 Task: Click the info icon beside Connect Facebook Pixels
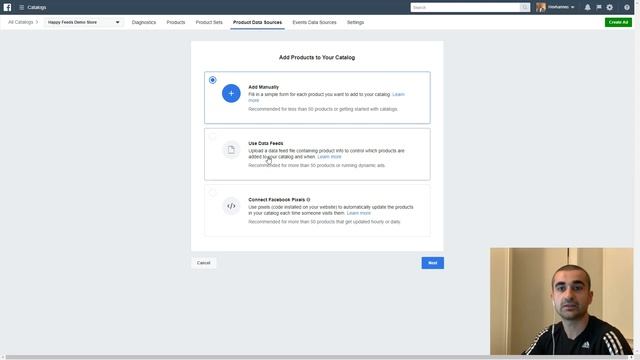pos(308,200)
